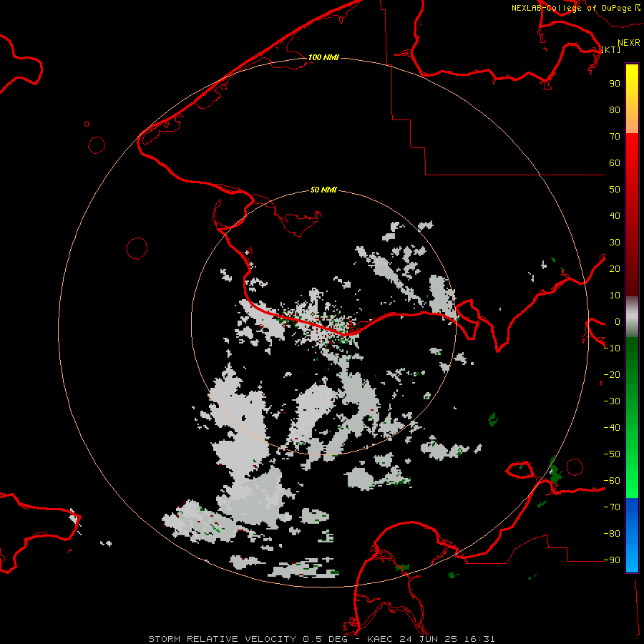The width and height of the screenshot is (644, 644).
Task: Click the STORM RELATIVE VELOCITY caption text
Action: click(x=222, y=639)
